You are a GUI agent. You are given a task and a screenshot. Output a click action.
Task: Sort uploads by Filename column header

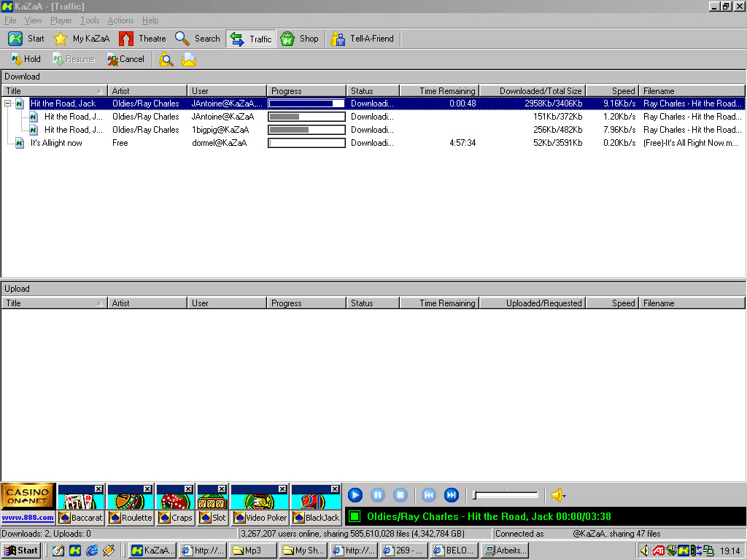(x=692, y=303)
